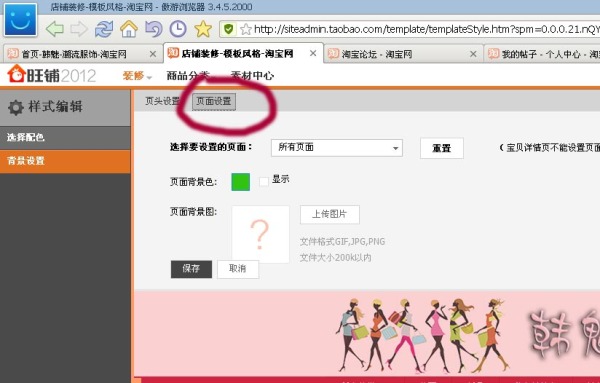Open favorites with the yellow star
Screen dimensions: 600x383
(x=203, y=29)
